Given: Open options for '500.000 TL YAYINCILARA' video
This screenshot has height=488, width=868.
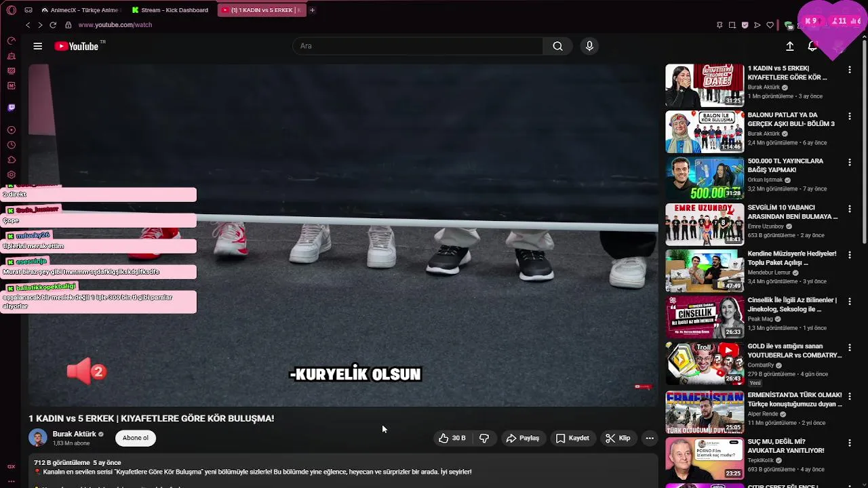Looking at the screenshot, I should 850,162.
